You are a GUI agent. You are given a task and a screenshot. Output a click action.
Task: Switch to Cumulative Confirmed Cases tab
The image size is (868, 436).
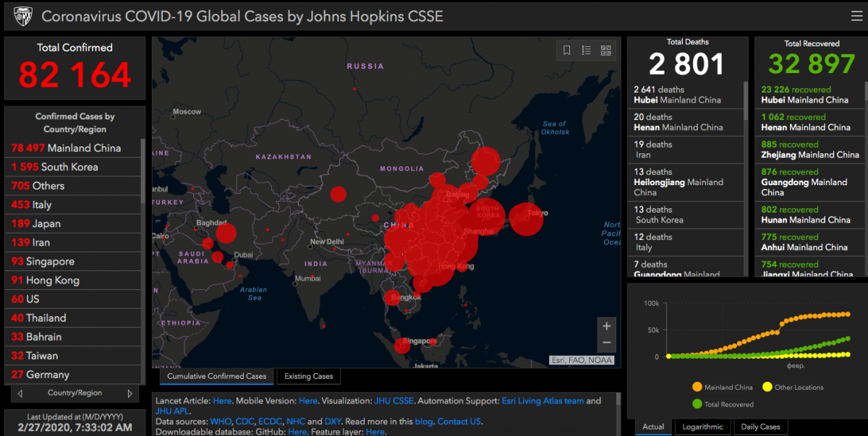(216, 376)
